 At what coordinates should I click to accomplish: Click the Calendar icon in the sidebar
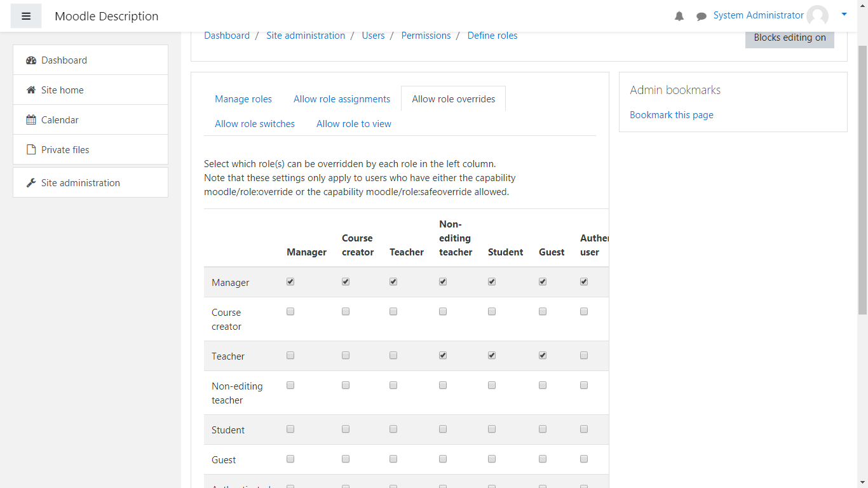pos(31,120)
